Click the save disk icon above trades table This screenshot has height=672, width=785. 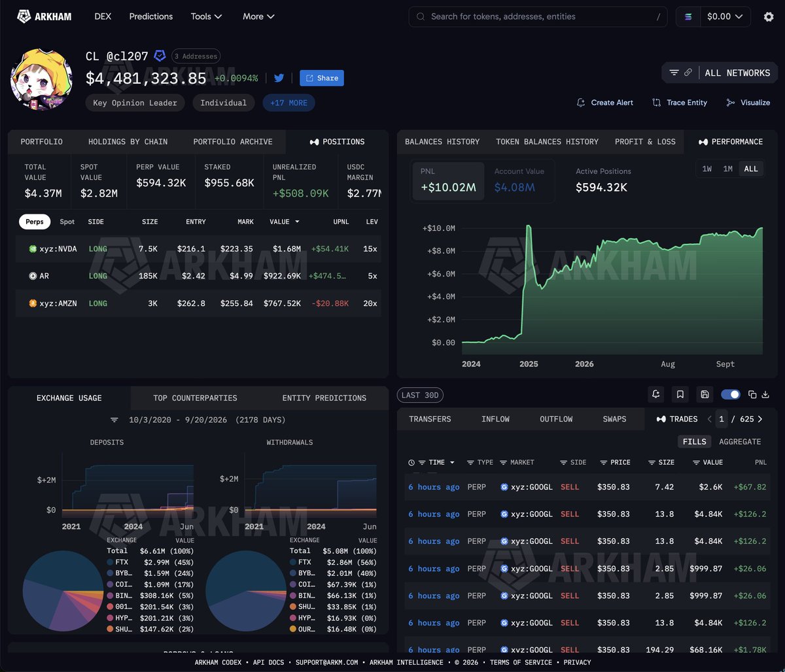click(705, 394)
